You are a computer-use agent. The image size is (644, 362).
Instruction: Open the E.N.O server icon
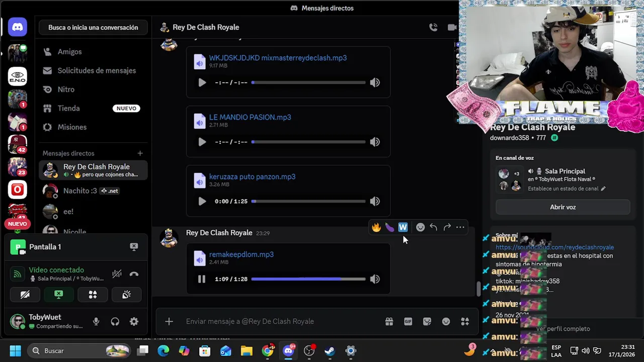(18, 76)
